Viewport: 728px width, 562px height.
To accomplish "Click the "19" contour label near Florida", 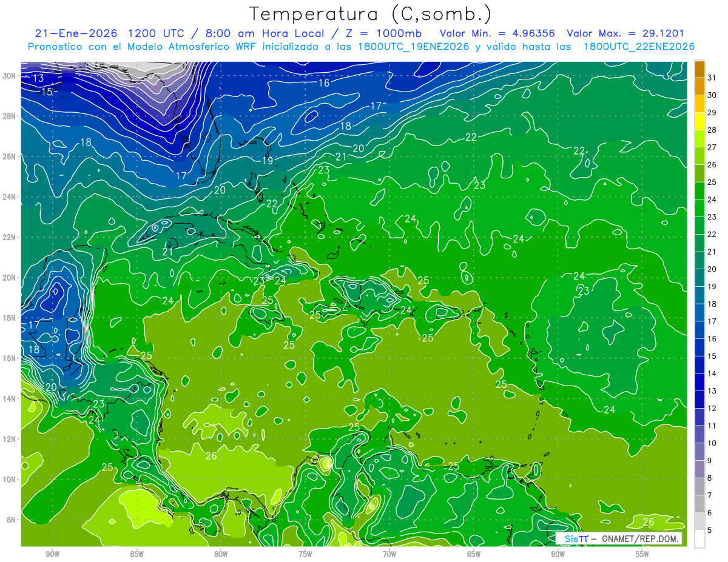I will pos(268,161).
